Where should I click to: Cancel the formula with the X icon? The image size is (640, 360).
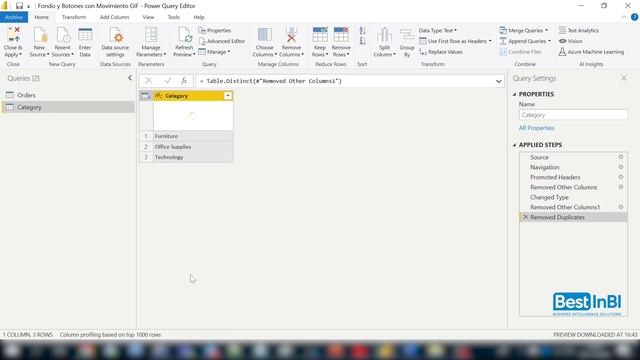[149, 81]
